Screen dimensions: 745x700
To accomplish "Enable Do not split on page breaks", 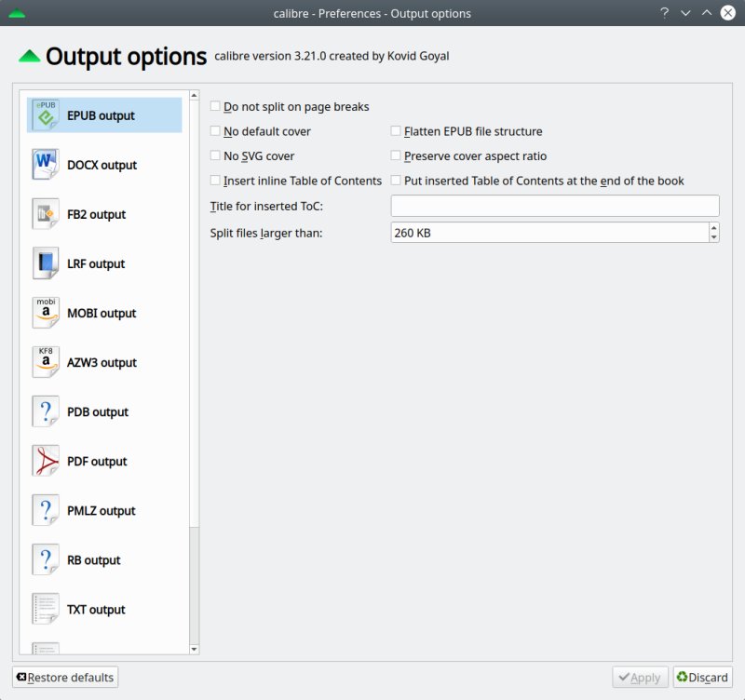I will [214, 106].
